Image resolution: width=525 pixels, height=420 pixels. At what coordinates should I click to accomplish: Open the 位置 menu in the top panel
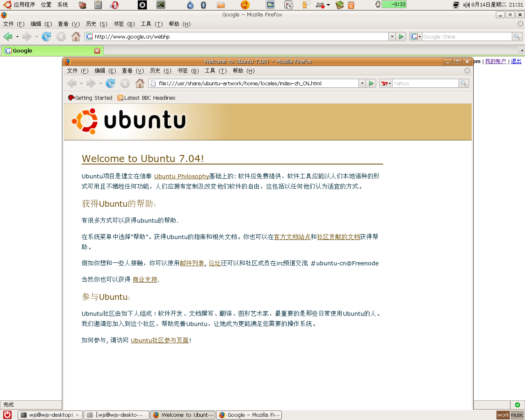point(46,5)
